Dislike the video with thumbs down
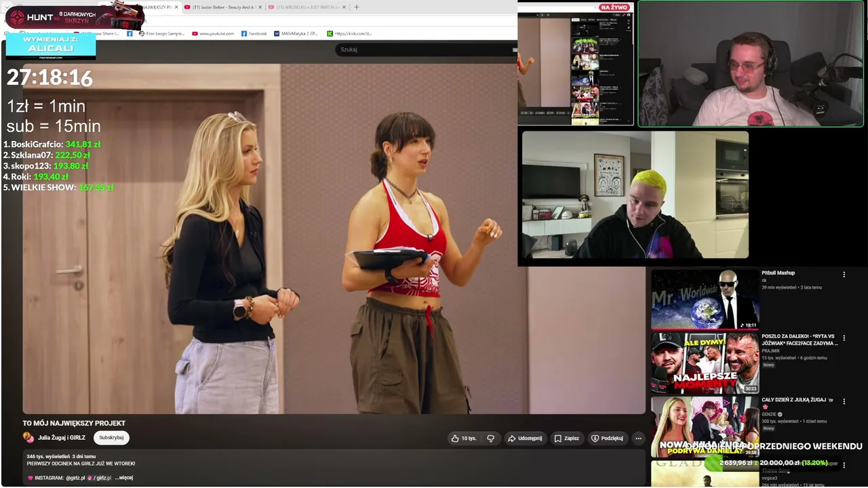The width and height of the screenshot is (868, 488). click(491, 439)
